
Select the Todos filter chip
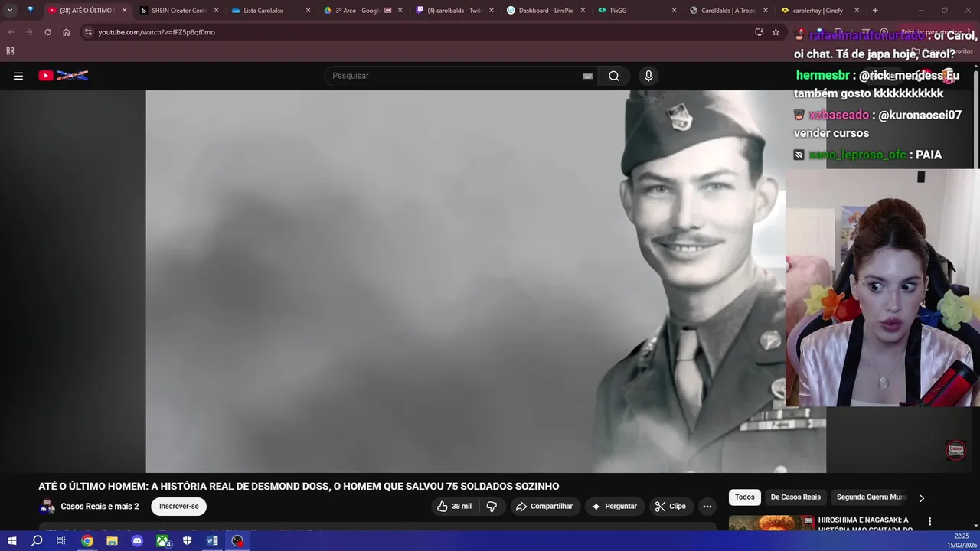click(x=745, y=497)
